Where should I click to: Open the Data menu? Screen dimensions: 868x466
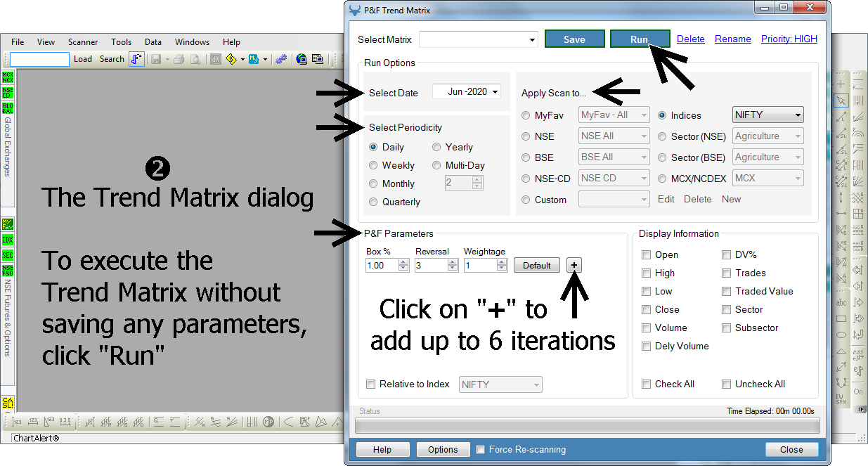153,42
